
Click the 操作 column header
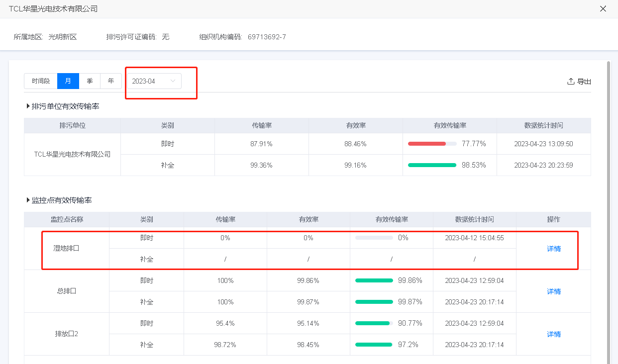click(x=554, y=219)
